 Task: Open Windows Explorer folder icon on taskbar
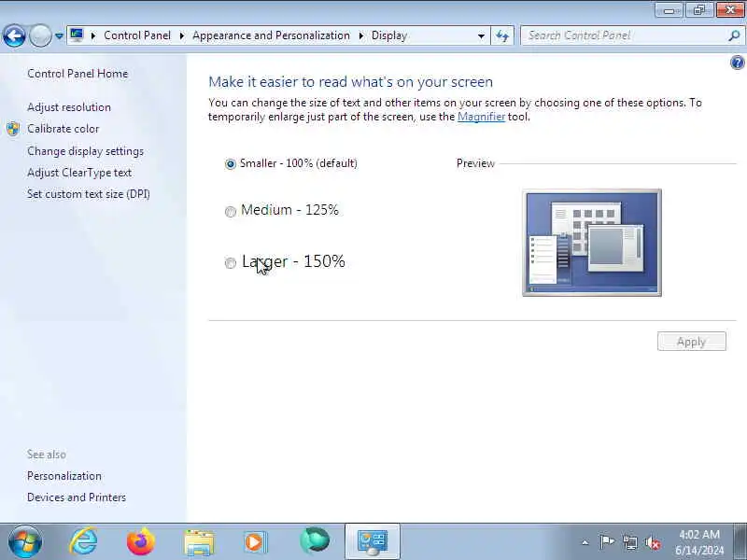tap(199, 542)
